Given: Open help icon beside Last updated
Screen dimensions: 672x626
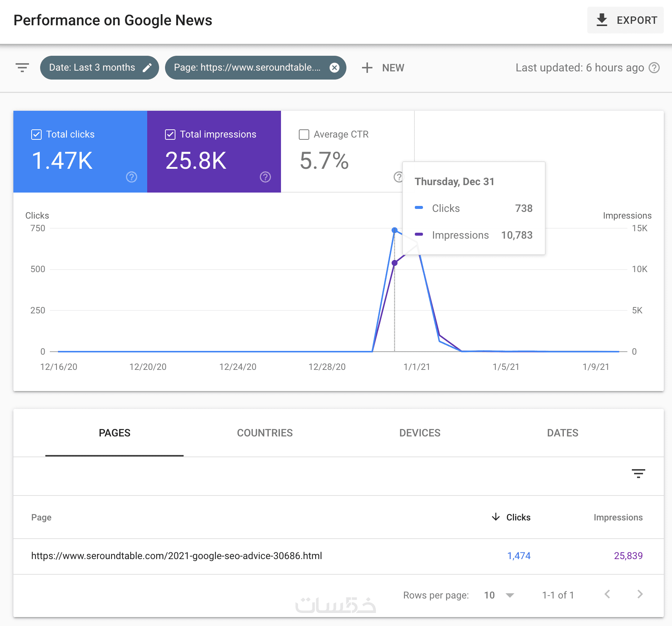Looking at the screenshot, I should [654, 68].
